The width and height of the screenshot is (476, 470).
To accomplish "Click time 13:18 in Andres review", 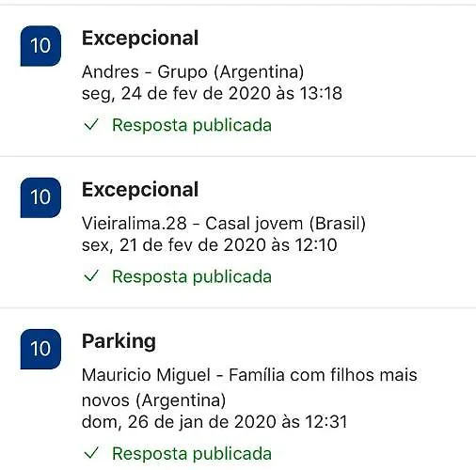I will (x=321, y=93).
